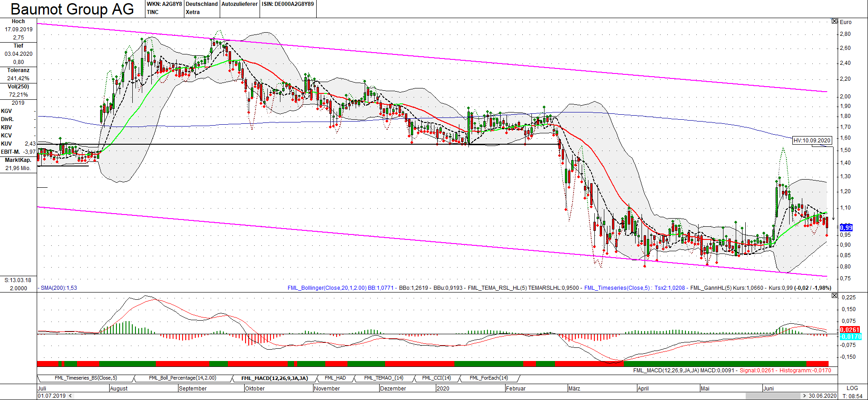The width and height of the screenshot is (868, 400).
Task: Show the FML_CCI(14) indicator tab
Action: tap(437, 378)
